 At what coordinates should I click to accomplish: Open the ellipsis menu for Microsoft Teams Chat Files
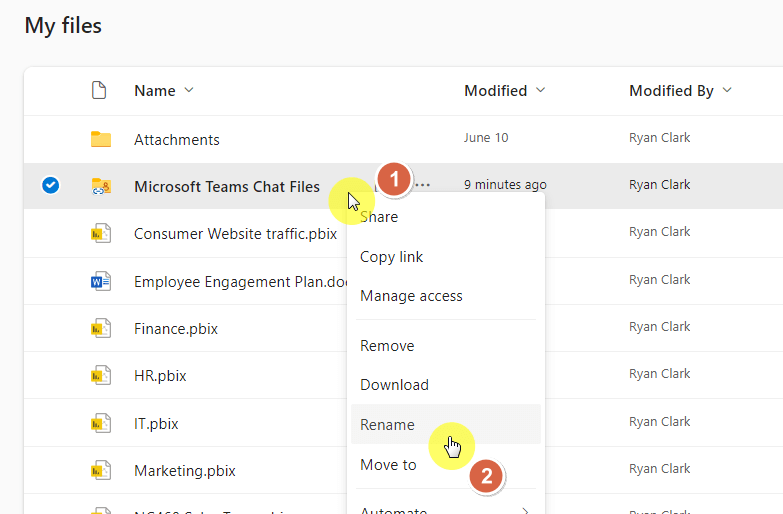[x=422, y=185]
